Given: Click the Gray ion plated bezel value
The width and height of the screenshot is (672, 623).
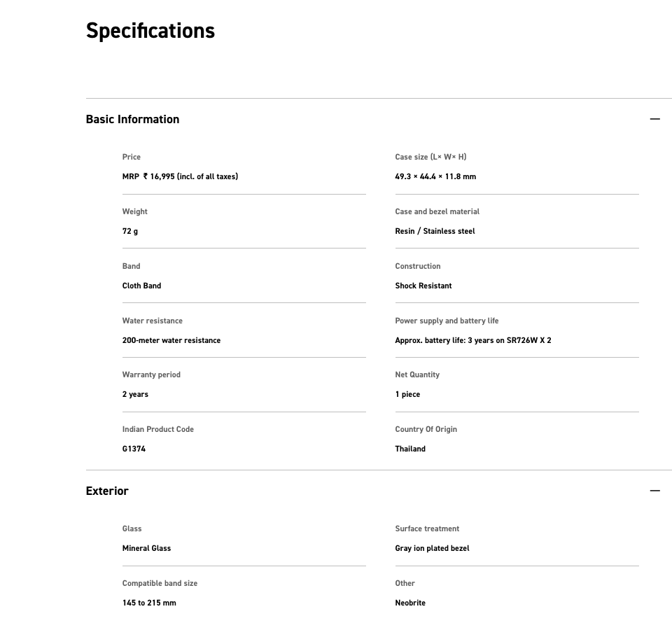Looking at the screenshot, I should pyautogui.click(x=432, y=548).
